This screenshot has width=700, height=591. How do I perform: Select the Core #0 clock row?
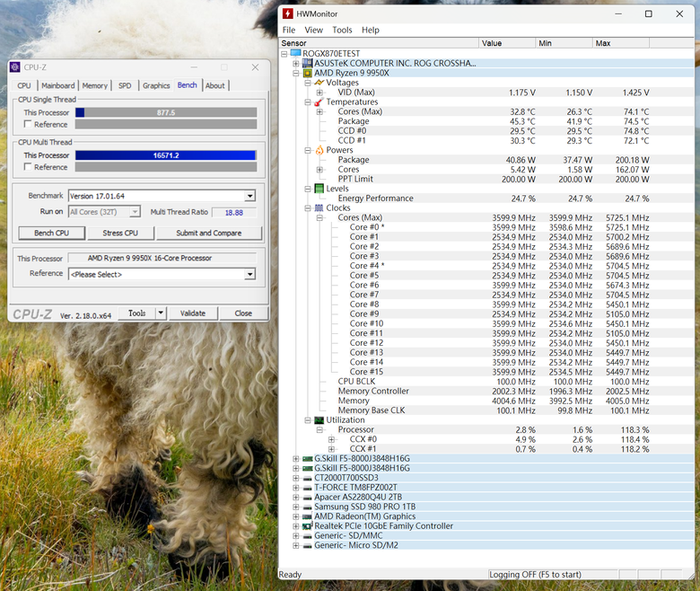pos(486,227)
